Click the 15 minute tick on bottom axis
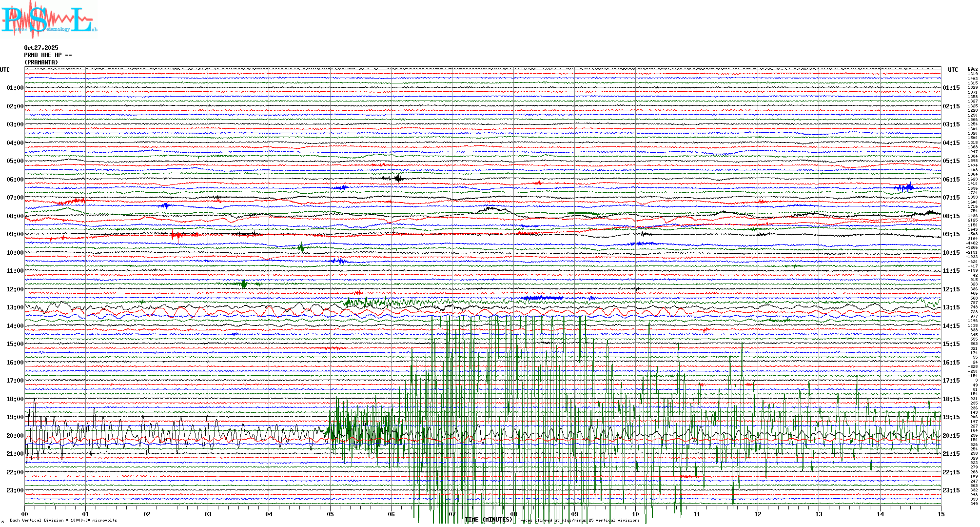The image size is (980, 527). click(941, 514)
